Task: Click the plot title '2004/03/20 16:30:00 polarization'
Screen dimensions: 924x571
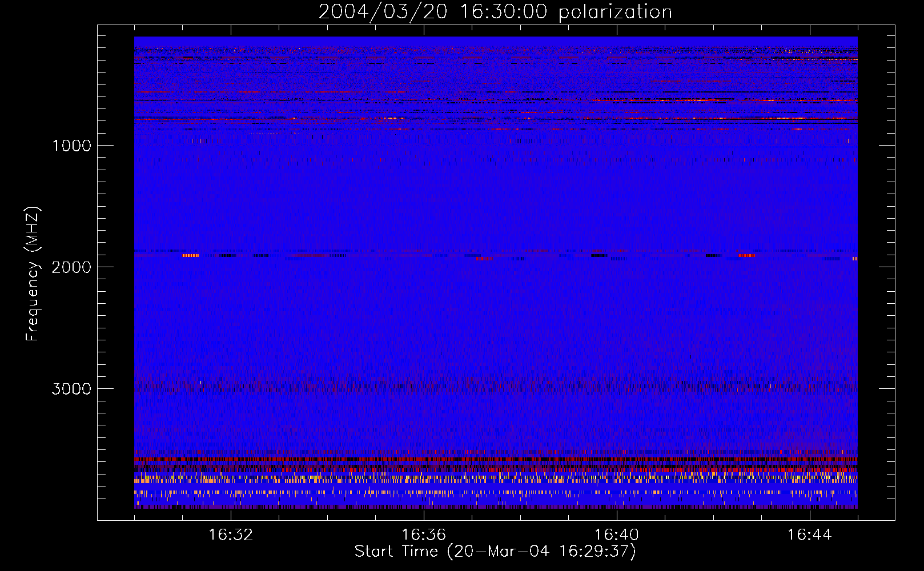Action: 495,11
